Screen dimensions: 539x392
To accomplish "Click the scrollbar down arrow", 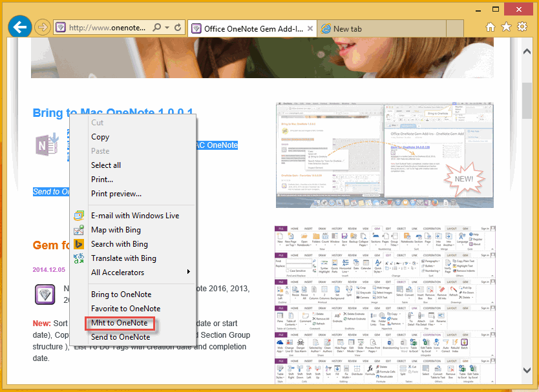I will click(527, 370).
